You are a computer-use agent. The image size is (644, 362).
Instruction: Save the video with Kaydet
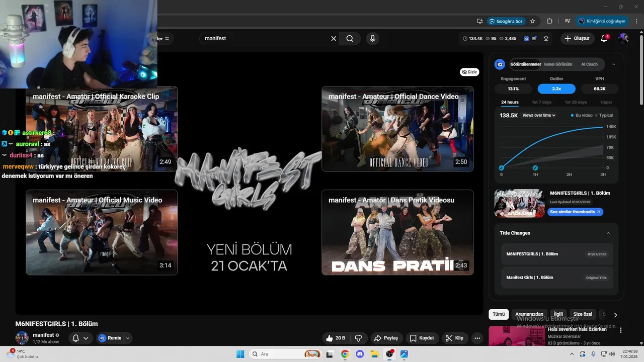pyautogui.click(x=422, y=338)
